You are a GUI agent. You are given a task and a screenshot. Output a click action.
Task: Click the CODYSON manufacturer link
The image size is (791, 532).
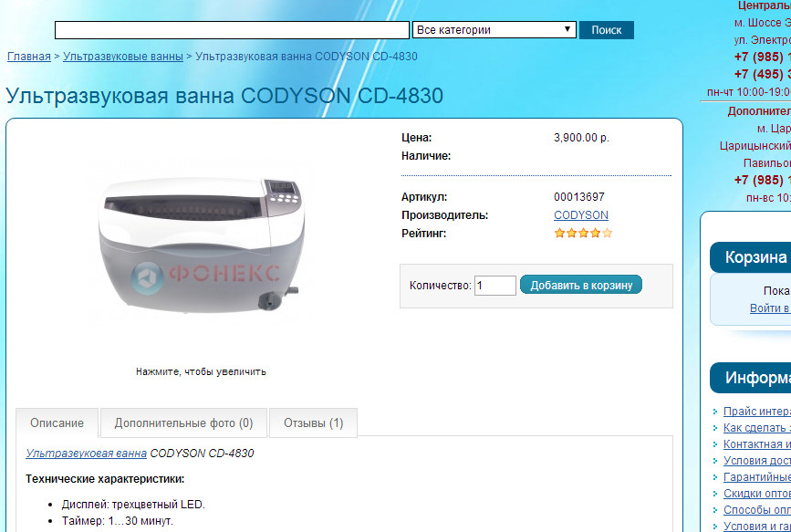tap(580, 215)
